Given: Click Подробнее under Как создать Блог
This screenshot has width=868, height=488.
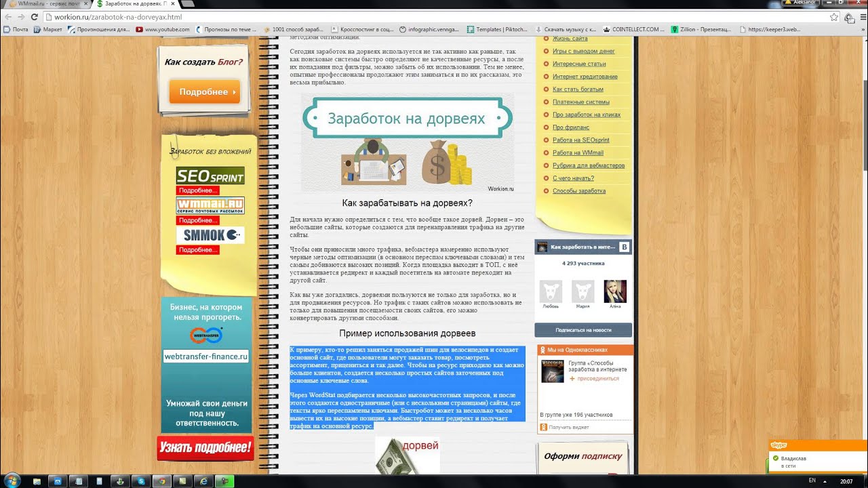Looking at the screenshot, I should 205,91.
